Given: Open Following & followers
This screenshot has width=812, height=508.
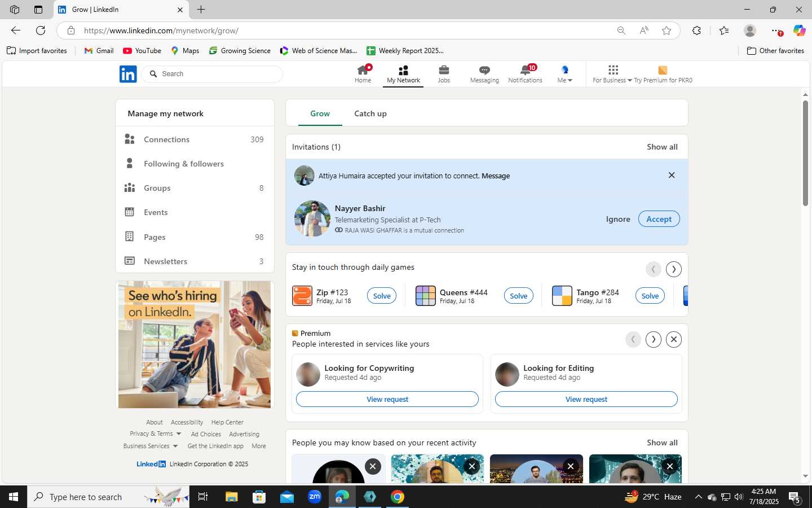Looking at the screenshot, I should click(x=195, y=164).
